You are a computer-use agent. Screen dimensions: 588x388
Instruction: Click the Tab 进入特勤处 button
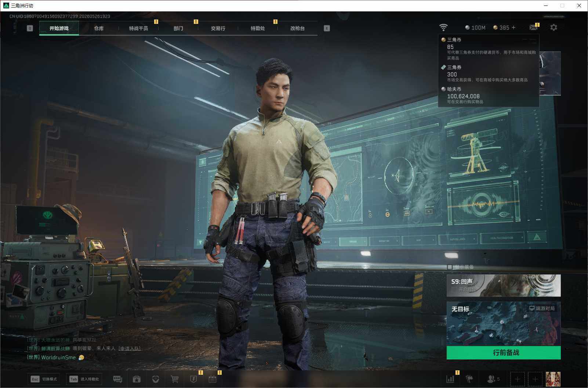84,379
